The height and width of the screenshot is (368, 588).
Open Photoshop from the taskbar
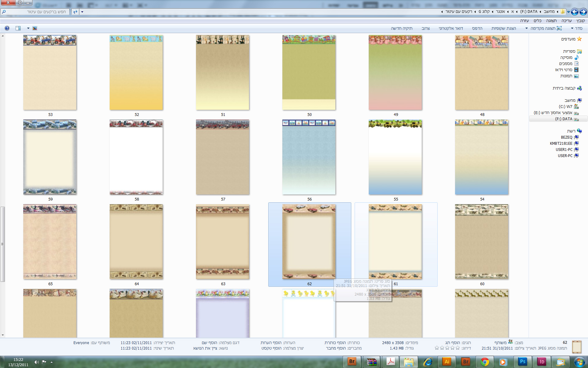[x=523, y=362]
